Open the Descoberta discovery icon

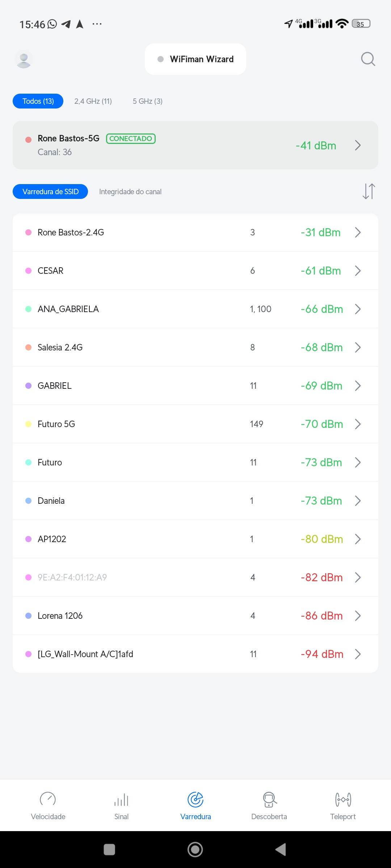click(269, 799)
